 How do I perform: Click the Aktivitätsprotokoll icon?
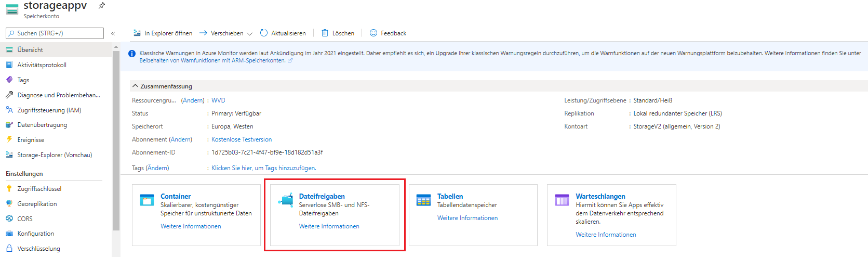[9, 65]
